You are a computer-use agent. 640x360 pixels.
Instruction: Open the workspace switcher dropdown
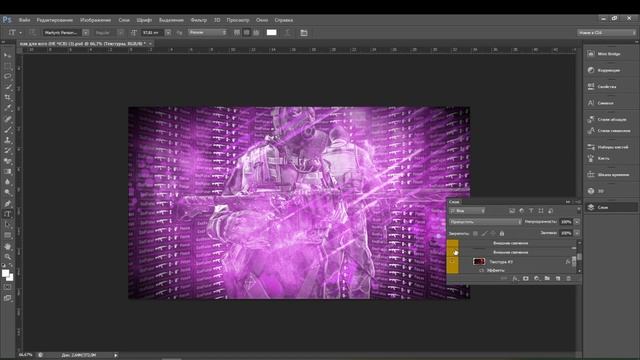[607, 32]
